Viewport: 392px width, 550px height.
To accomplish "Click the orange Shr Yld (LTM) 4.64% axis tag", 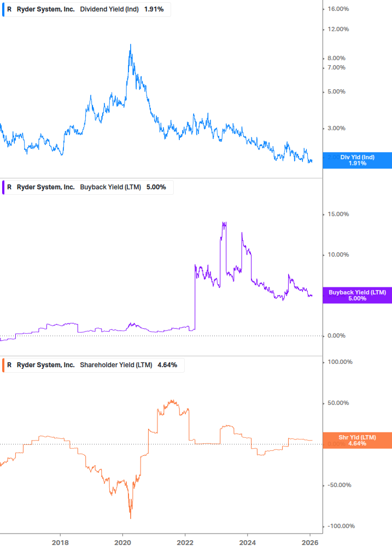I will click(358, 441).
